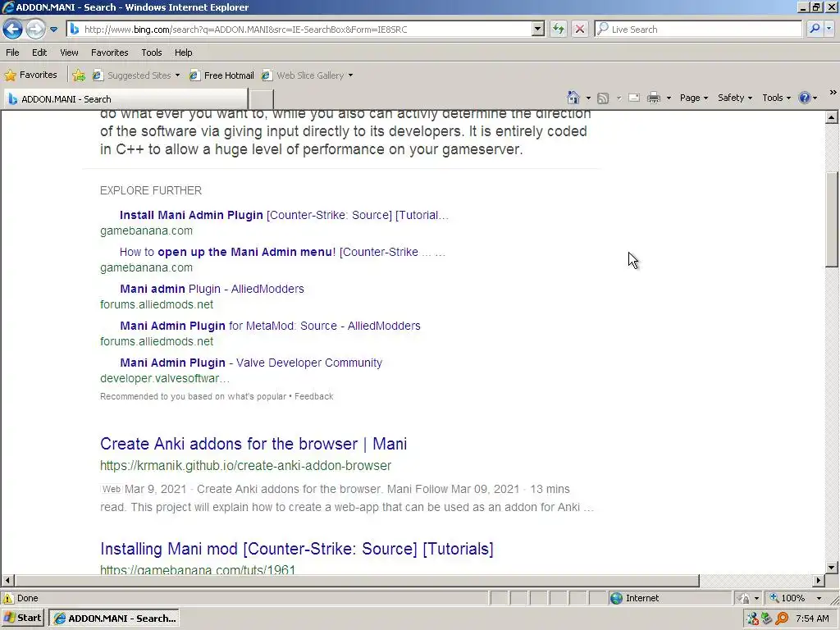The width and height of the screenshot is (840, 630).
Task: Expand the command bar overflow chevron
Action: click(x=833, y=92)
